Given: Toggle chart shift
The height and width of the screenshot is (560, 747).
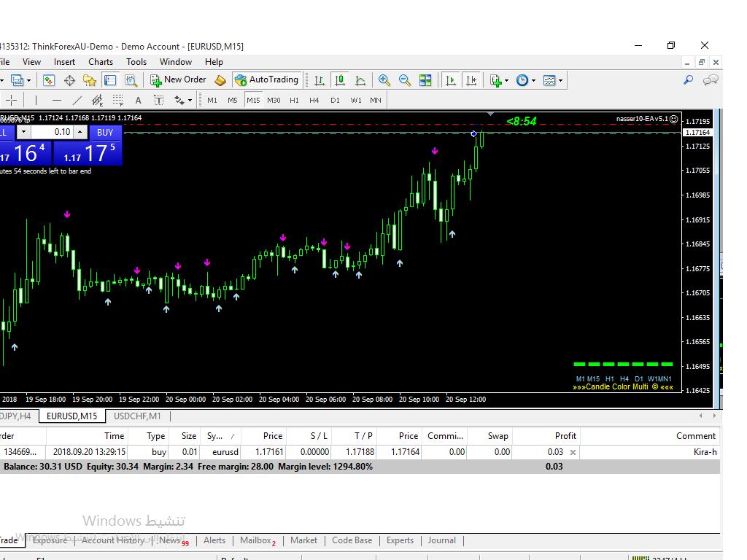Looking at the screenshot, I should (471, 80).
